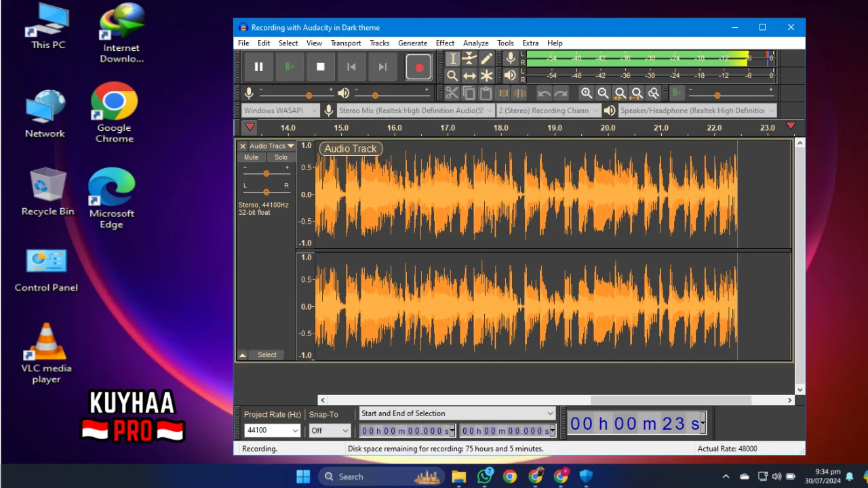Open the Edit menu

click(264, 43)
